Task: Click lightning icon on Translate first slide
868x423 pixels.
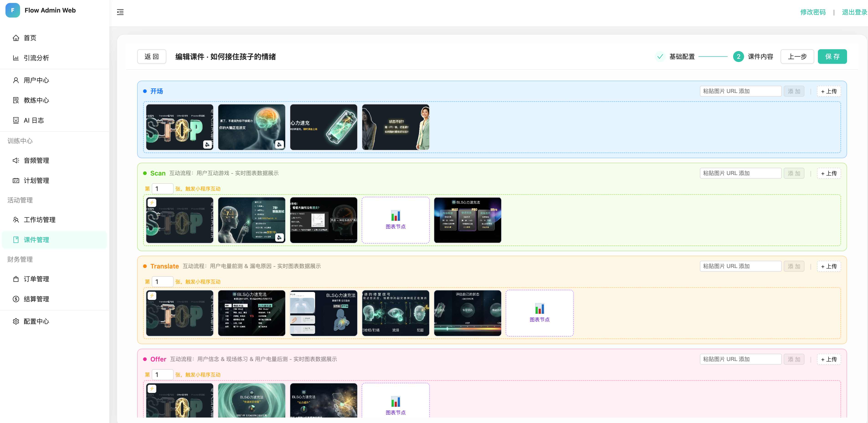Action: [152, 296]
